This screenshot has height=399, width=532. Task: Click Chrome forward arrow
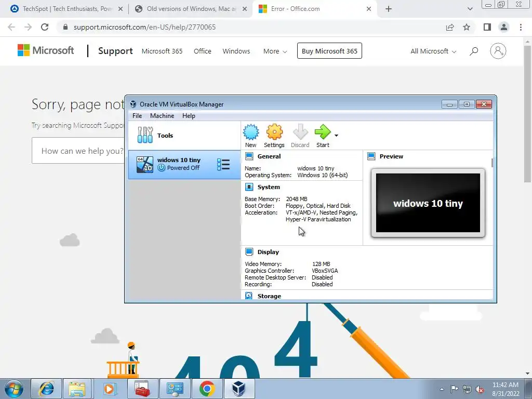tap(28, 27)
